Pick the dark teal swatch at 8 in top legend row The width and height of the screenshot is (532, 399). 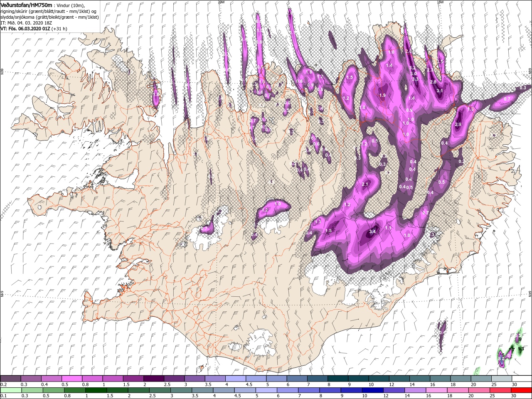tap(337, 379)
